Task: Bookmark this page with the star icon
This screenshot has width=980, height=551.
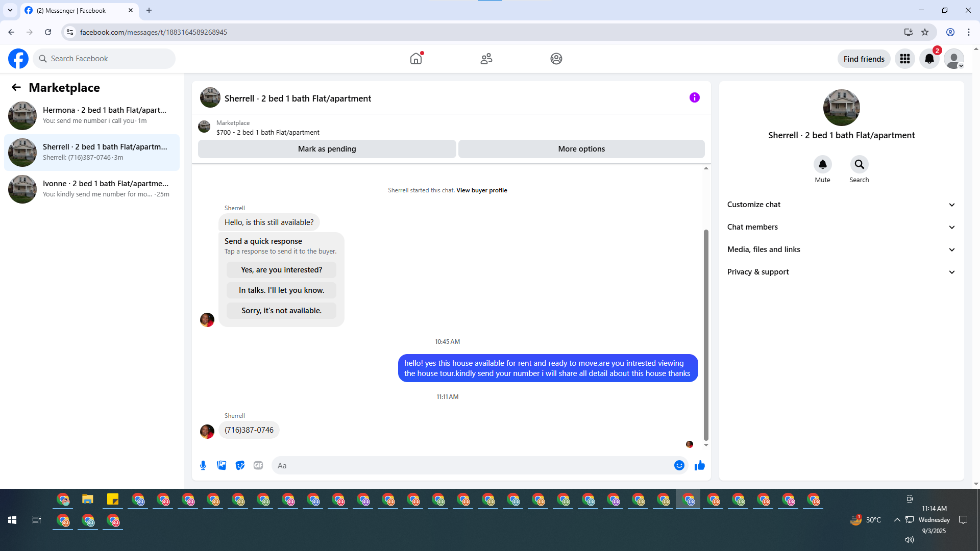Action: 925,32
